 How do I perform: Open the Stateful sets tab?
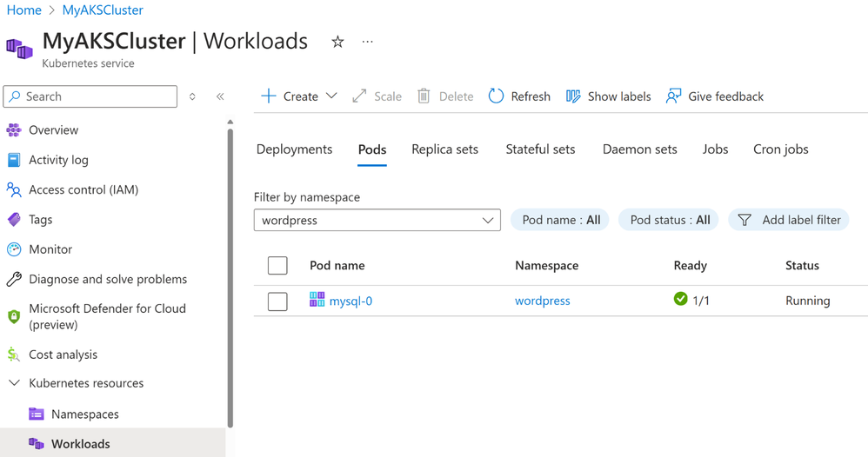point(540,149)
